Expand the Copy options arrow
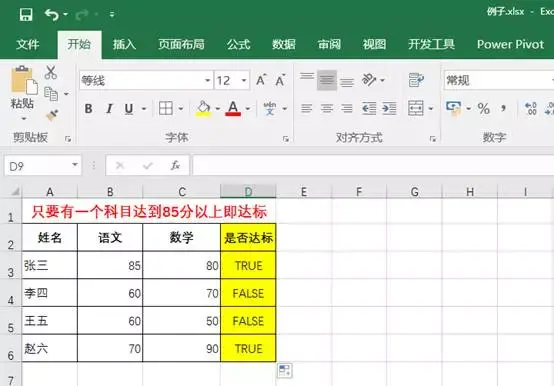This screenshot has width=554, height=386. (x=66, y=94)
